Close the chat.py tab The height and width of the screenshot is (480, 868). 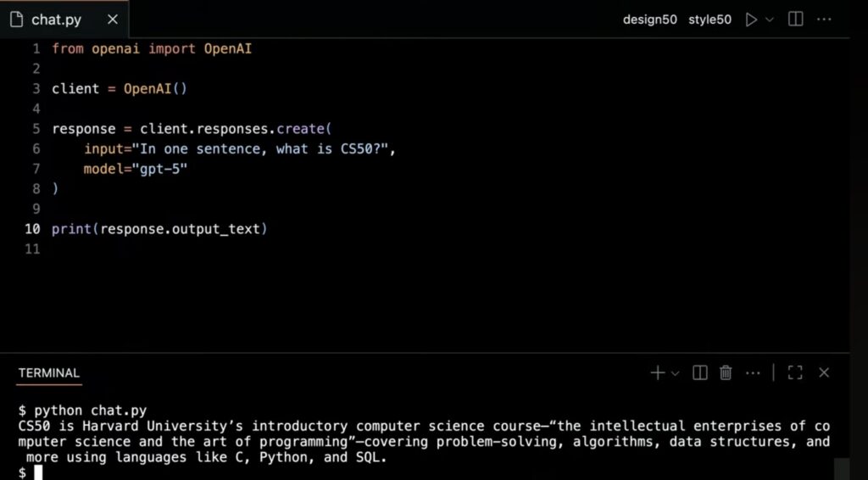[113, 20]
